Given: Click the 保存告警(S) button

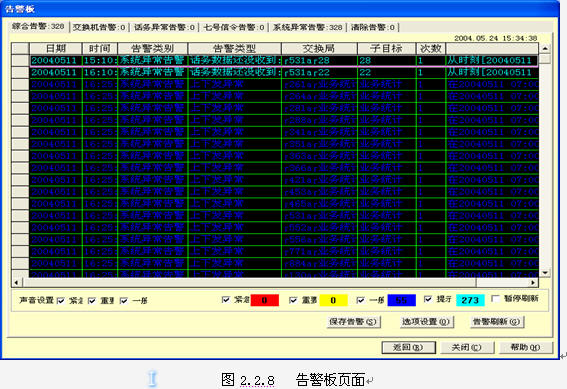Looking at the screenshot, I should click(x=353, y=321).
